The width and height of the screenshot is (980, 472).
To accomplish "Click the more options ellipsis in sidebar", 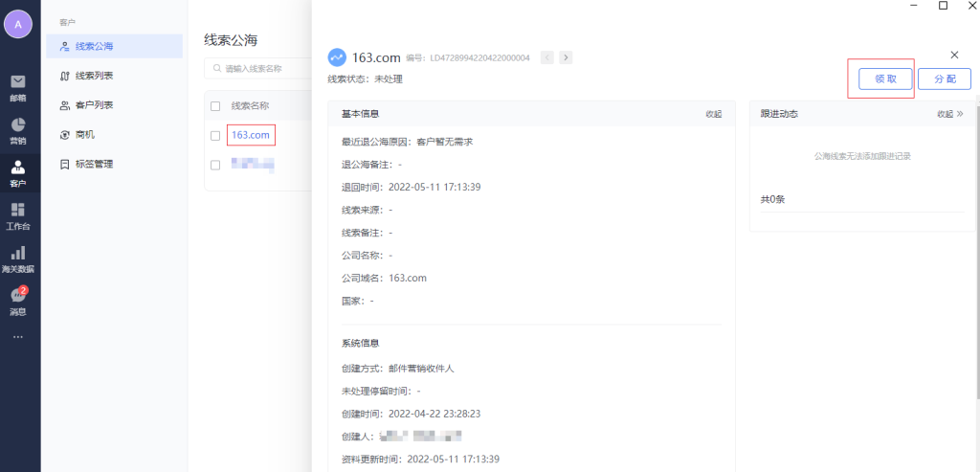I will click(x=18, y=337).
